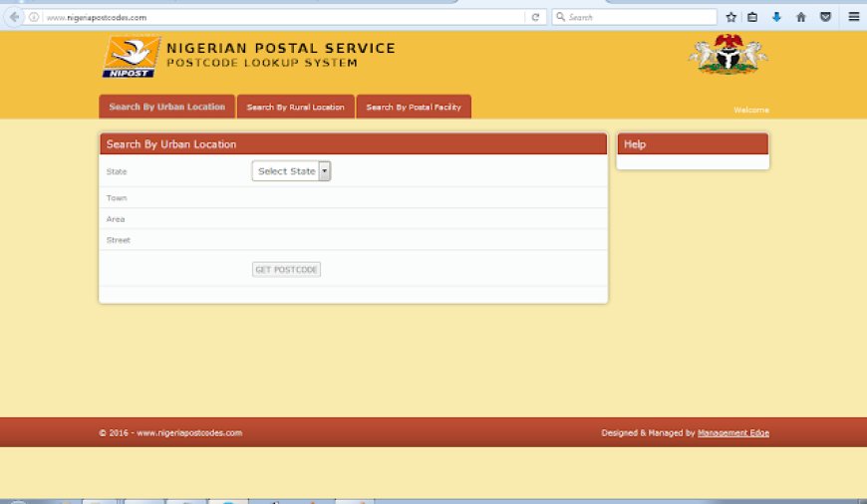Switch to Search By Rural Location tab
This screenshot has height=504, width=867.
pyautogui.click(x=295, y=107)
